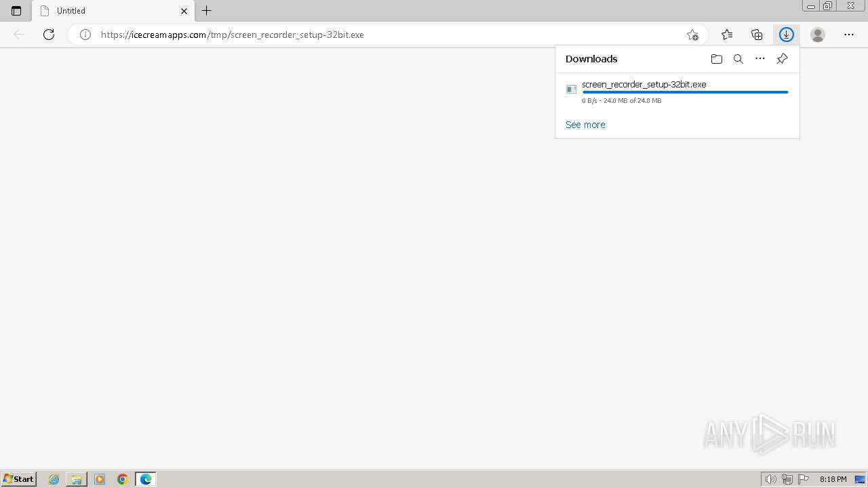Viewport: 868px width, 488px height.
Task: Select the Untitled browser tab
Action: point(113,11)
